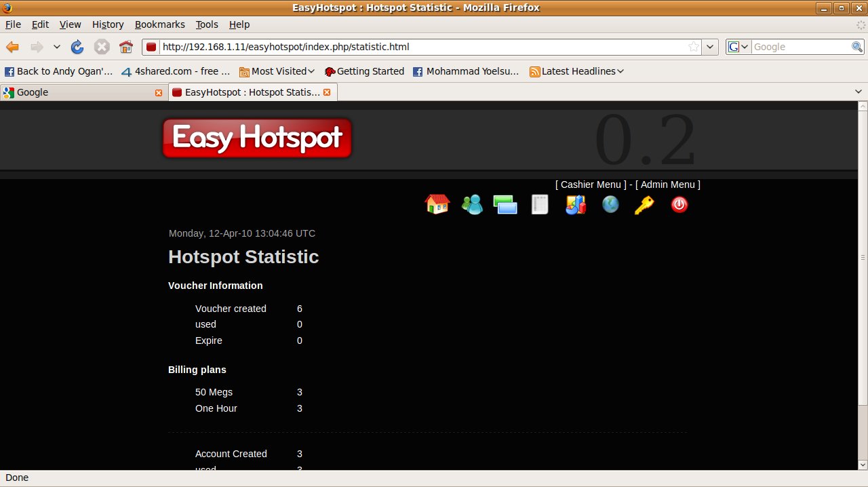This screenshot has width=868, height=487.
Task: Click the One Hour billing plan
Action: [216, 408]
